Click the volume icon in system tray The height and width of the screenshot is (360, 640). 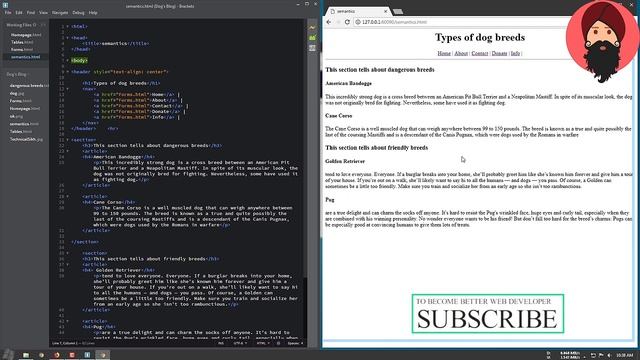[609, 356]
